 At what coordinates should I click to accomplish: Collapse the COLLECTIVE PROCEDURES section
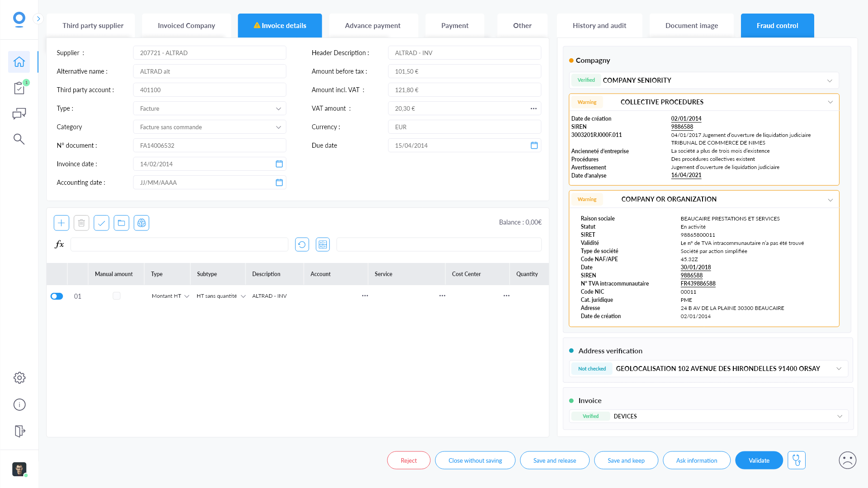pyautogui.click(x=830, y=102)
